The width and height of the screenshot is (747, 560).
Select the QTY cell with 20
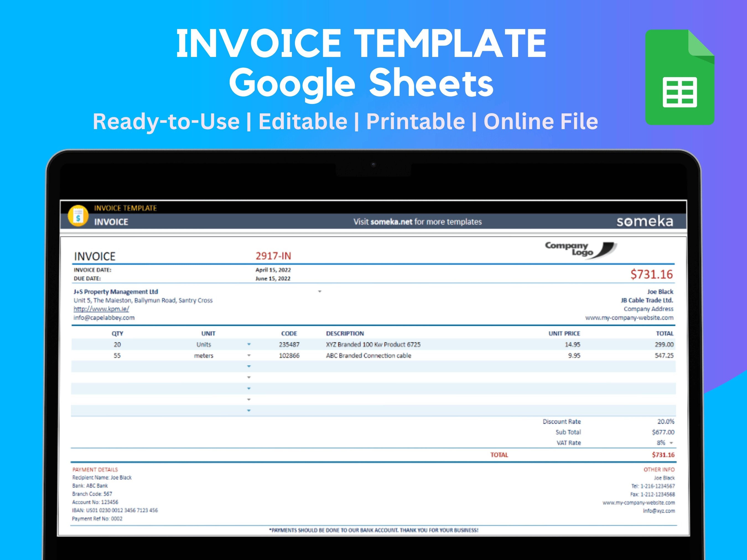tap(117, 345)
